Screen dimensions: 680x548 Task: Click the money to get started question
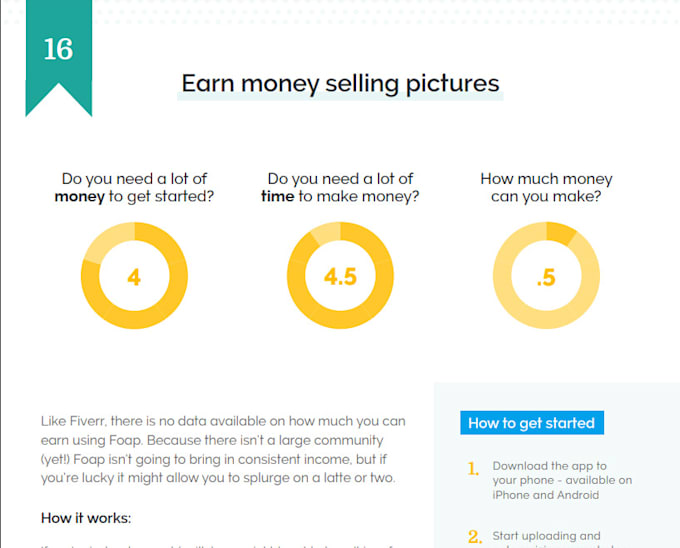coord(134,187)
